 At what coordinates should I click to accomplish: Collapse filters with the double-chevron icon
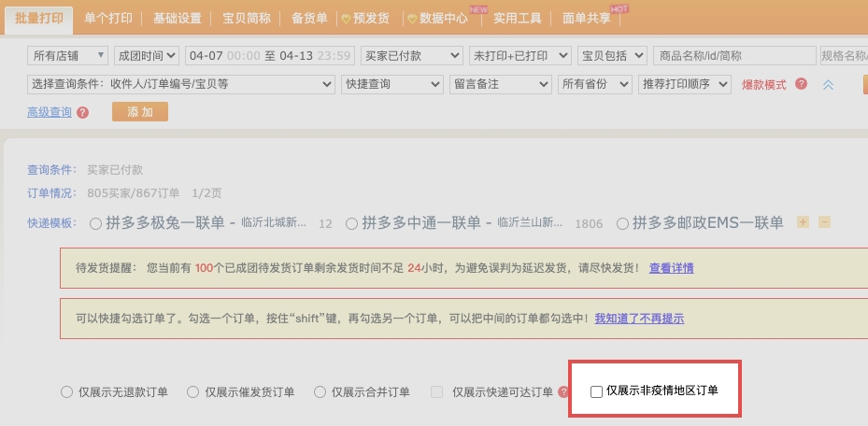(x=828, y=85)
